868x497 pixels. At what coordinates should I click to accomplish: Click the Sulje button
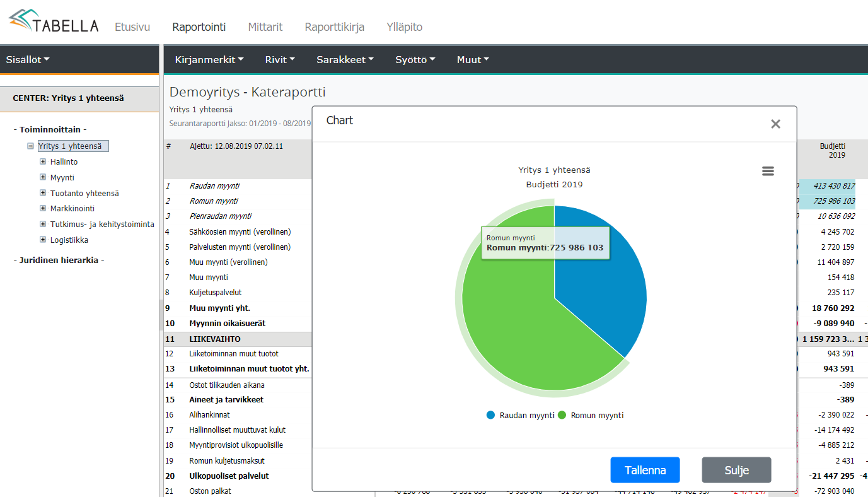pos(736,471)
